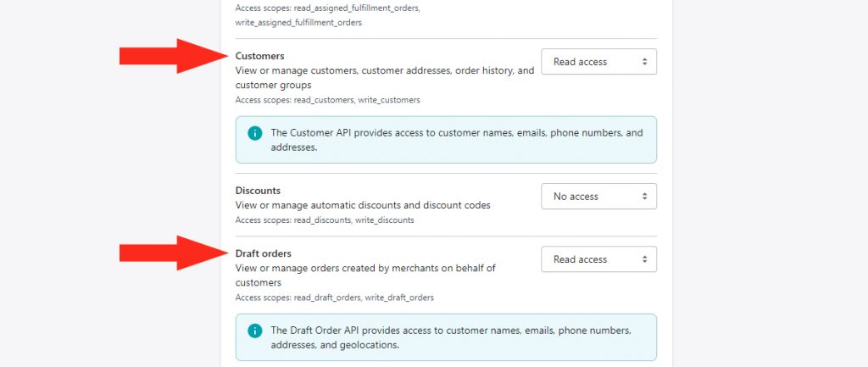Viewport: 868px width, 367px height.
Task: Click the Customer API information banner text
Action: point(457,140)
